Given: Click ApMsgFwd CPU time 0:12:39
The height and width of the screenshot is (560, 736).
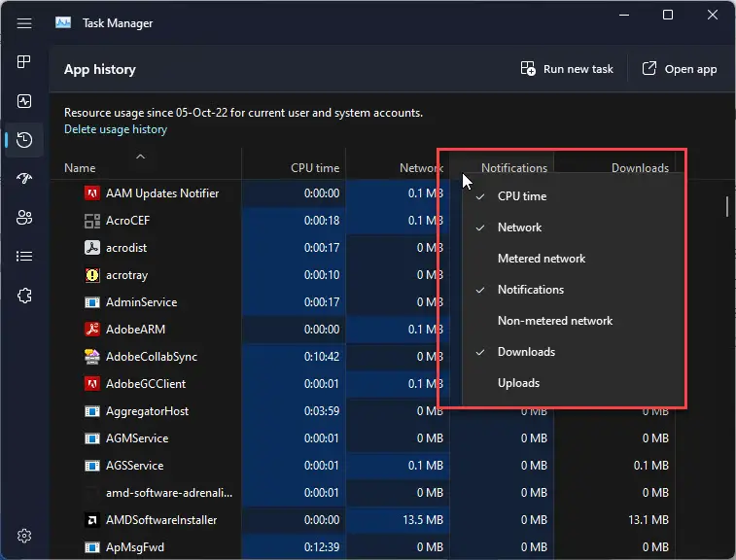Looking at the screenshot, I should tap(322, 547).
